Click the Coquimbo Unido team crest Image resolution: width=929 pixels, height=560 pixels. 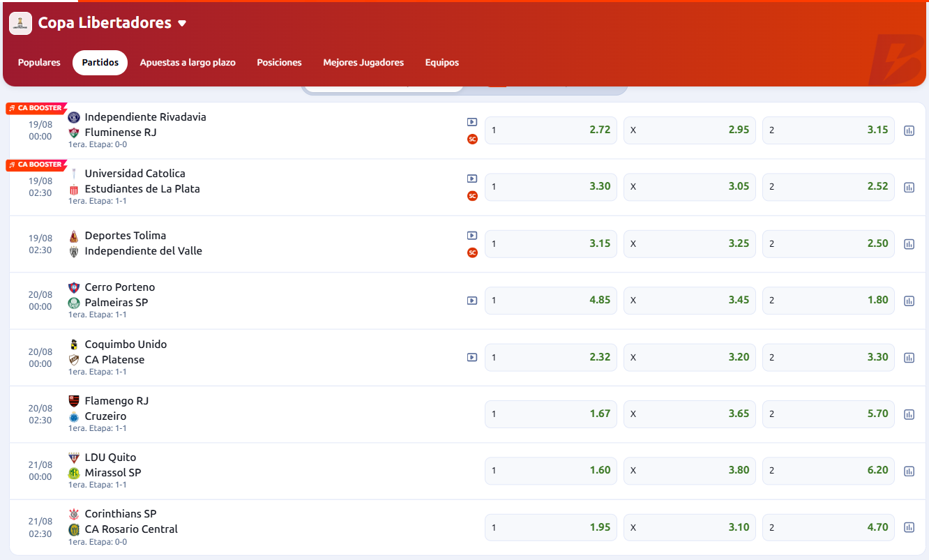click(x=74, y=345)
